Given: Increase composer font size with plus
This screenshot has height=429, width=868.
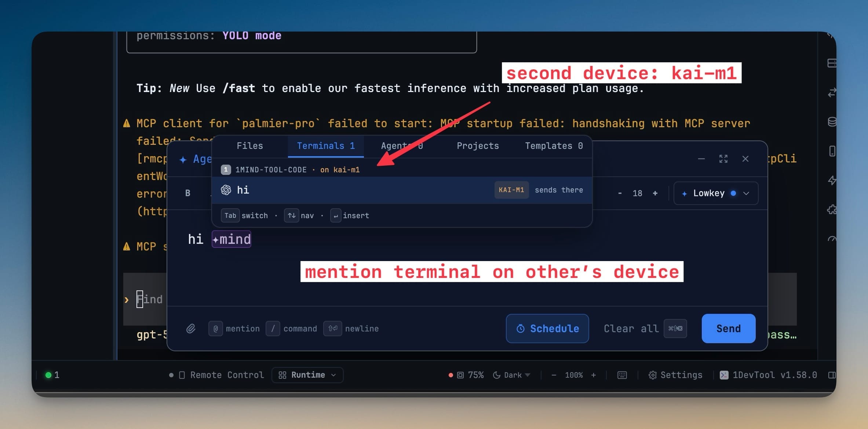Looking at the screenshot, I should click(655, 193).
